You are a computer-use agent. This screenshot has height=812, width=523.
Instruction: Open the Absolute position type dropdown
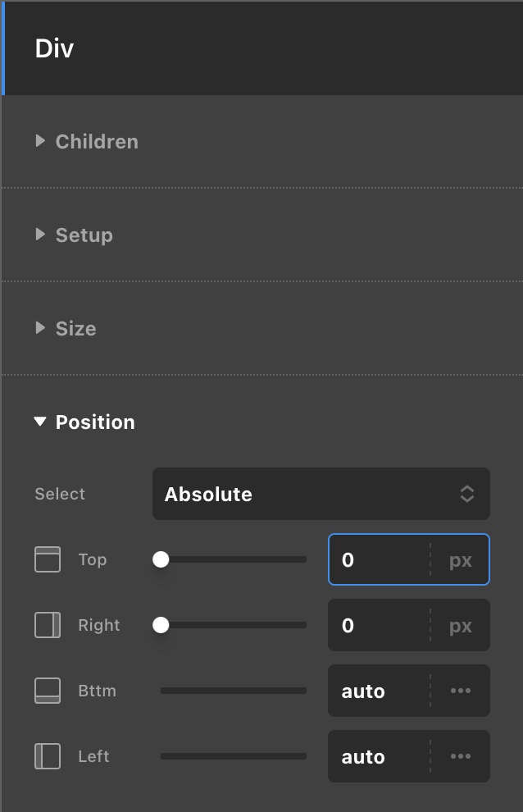tap(321, 494)
